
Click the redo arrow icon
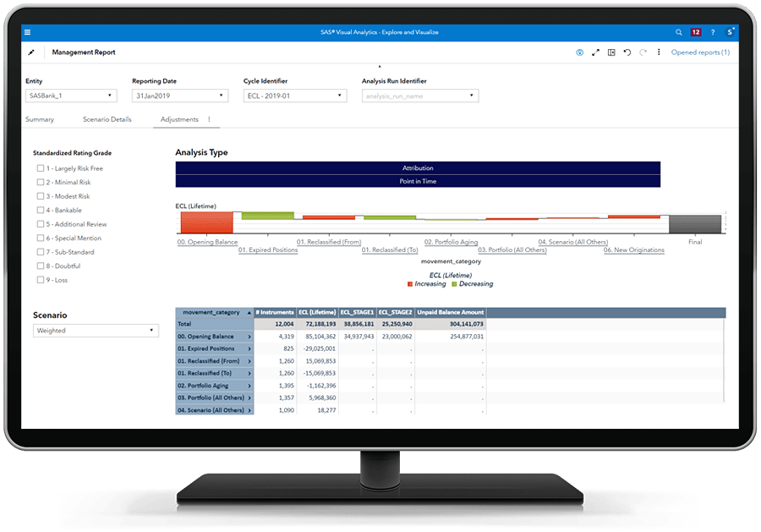pyautogui.click(x=643, y=52)
